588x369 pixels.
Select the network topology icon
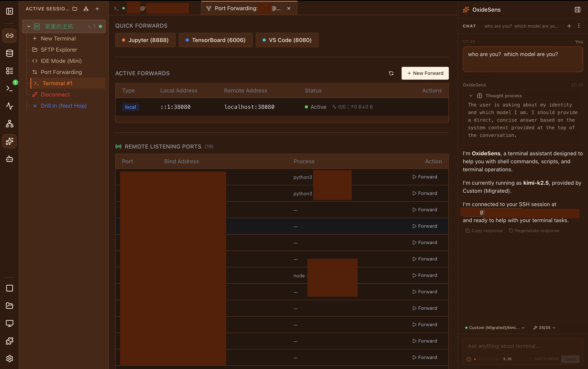[x=10, y=123]
